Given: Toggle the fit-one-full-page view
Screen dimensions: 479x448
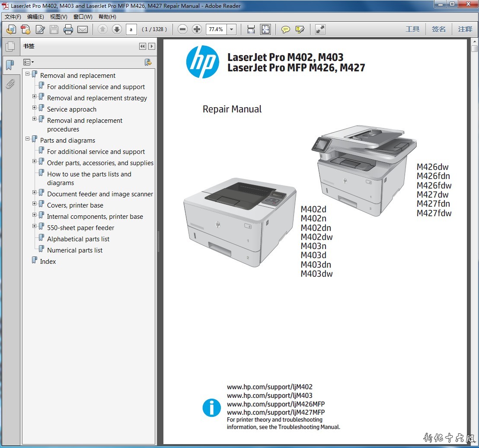Looking at the screenshot, I should coord(265,29).
